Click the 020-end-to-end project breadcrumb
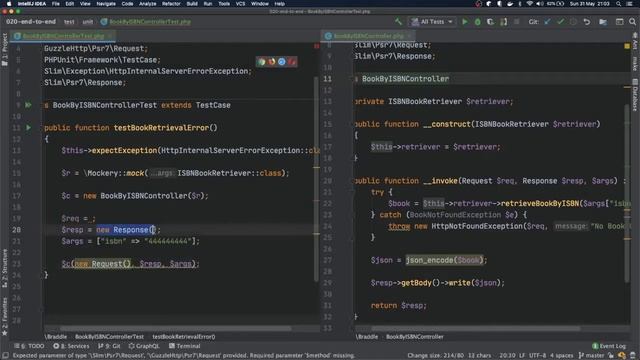This screenshot has width=640, height=360. pos(31,22)
